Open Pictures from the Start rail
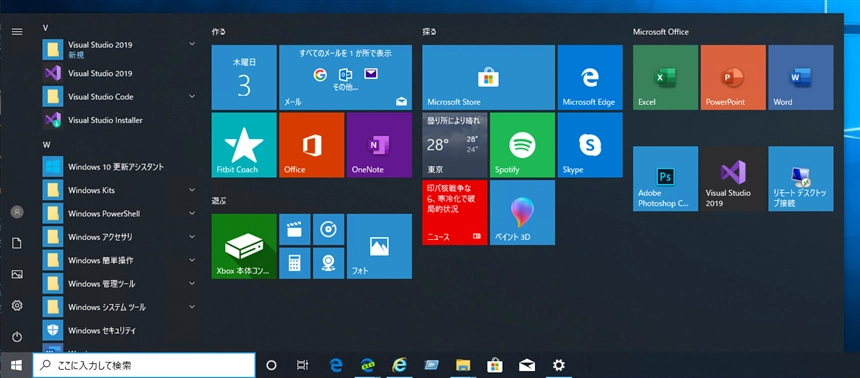The width and height of the screenshot is (860, 378). coord(17,274)
